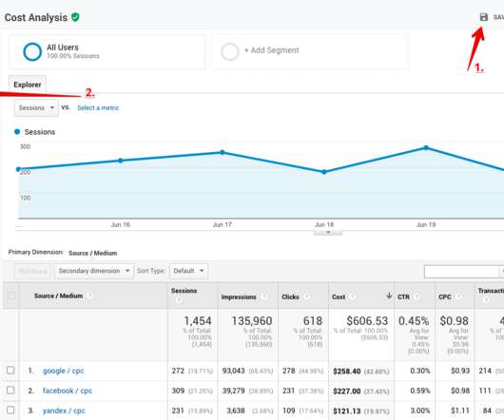Toggle the select-all checkbox in table header

tap(11, 296)
